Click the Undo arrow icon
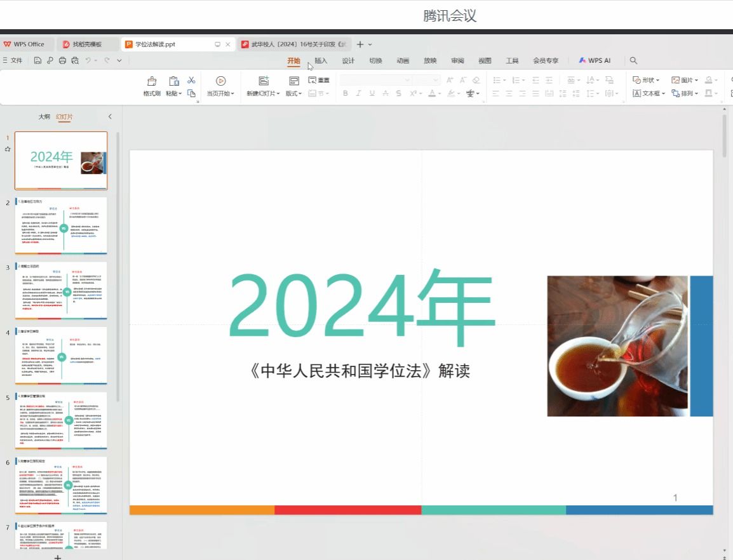733x560 pixels. 88,60
